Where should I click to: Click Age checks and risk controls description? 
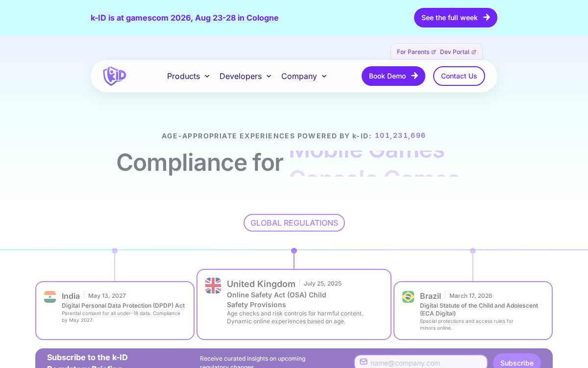point(295,317)
